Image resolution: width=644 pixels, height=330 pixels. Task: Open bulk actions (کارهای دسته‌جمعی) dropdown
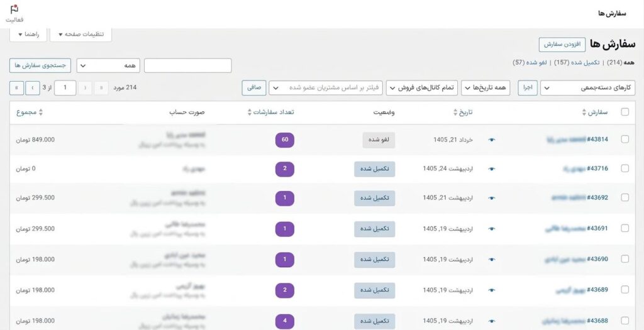click(587, 88)
